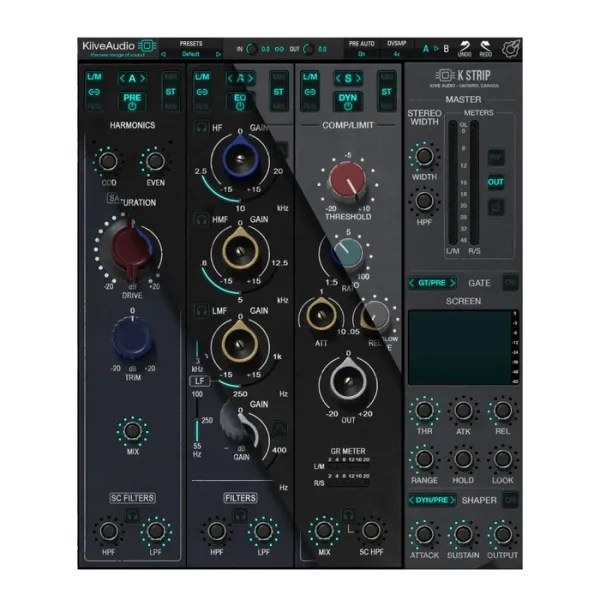Click the PRE module link icon

(x=93, y=93)
